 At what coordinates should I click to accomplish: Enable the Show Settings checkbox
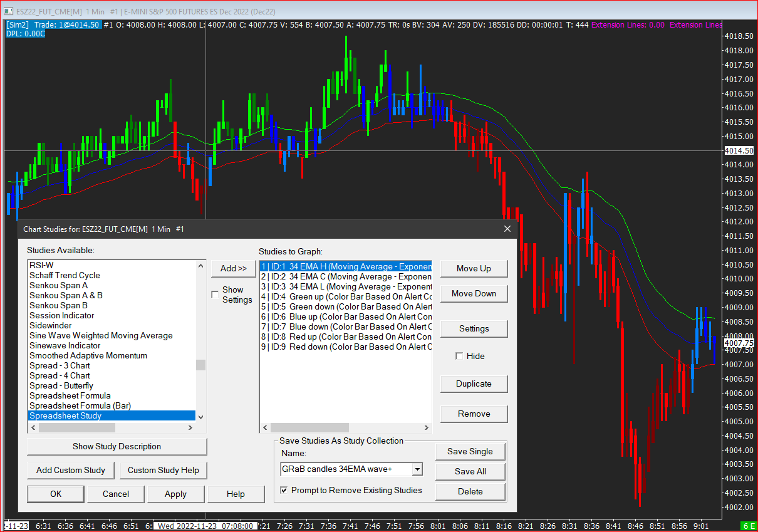tap(215, 295)
